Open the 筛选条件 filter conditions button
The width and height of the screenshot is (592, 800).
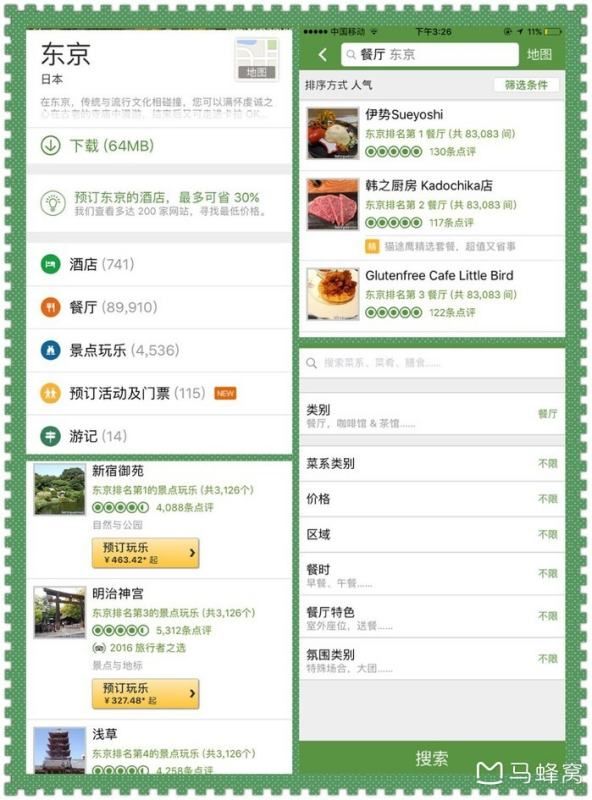coord(526,85)
